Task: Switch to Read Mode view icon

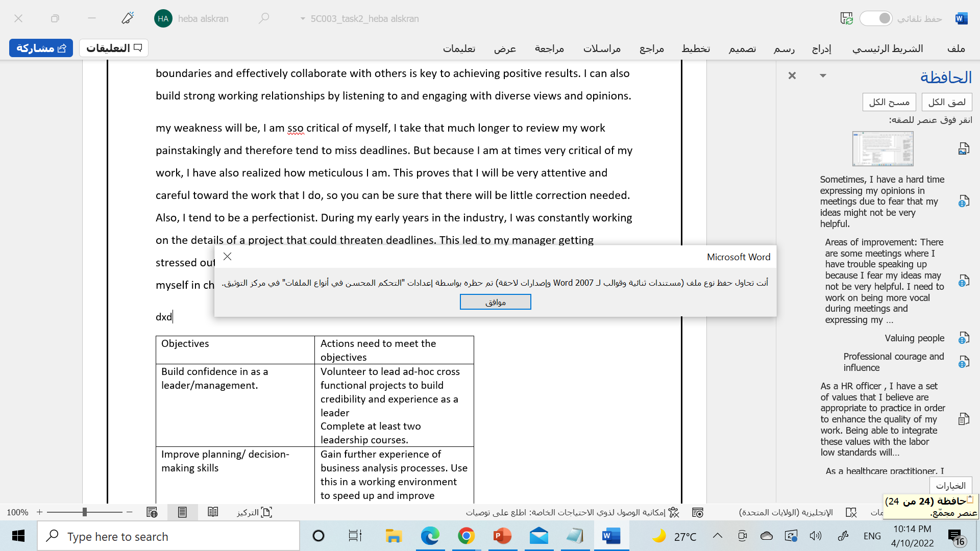Action: click(213, 512)
